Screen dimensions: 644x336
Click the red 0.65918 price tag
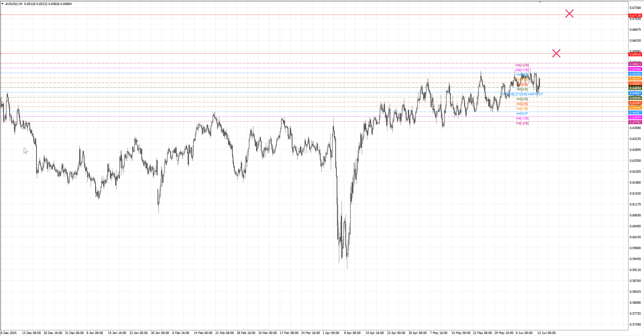tap(635, 54)
